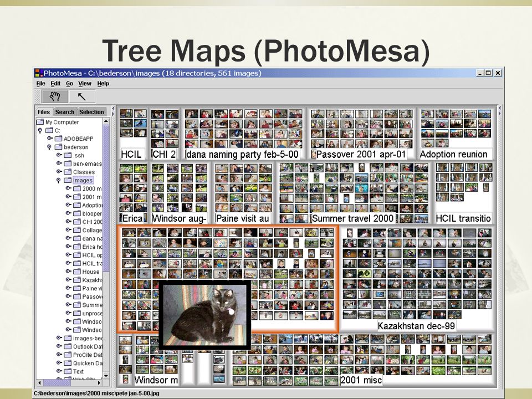Expand the House folder node

pyautogui.click(x=68, y=272)
